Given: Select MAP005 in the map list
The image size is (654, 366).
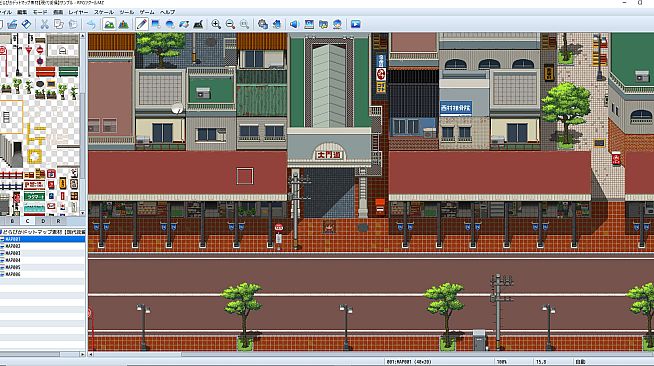Looking at the screenshot, I should tap(43, 267).
